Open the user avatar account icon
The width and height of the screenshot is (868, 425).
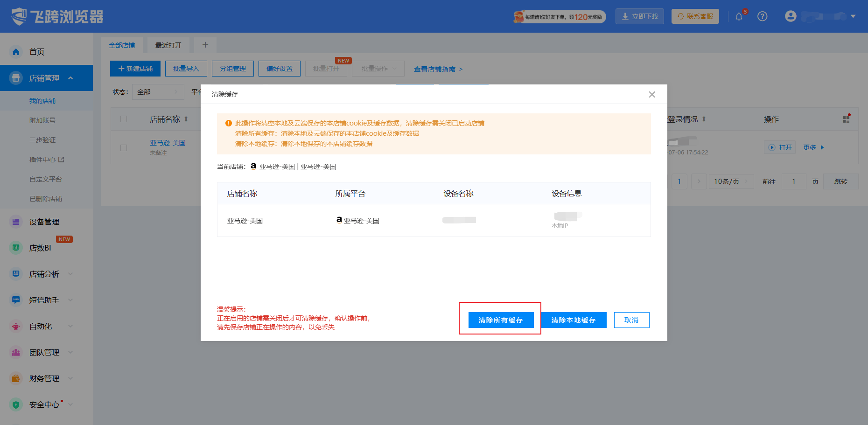[791, 16]
